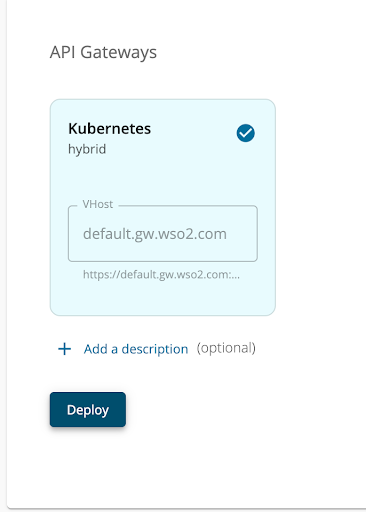Image resolution: width=366 pixels, height=512 pixels.
Task: Click the blank card area between hybrid and VHost
Action: pyautogui.click(x=163, y=178)
